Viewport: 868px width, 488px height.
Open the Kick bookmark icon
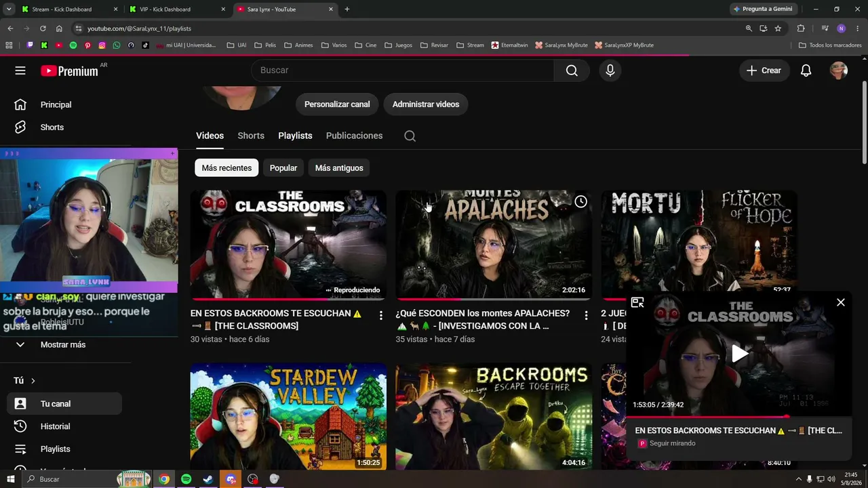(x=44, y=45)
